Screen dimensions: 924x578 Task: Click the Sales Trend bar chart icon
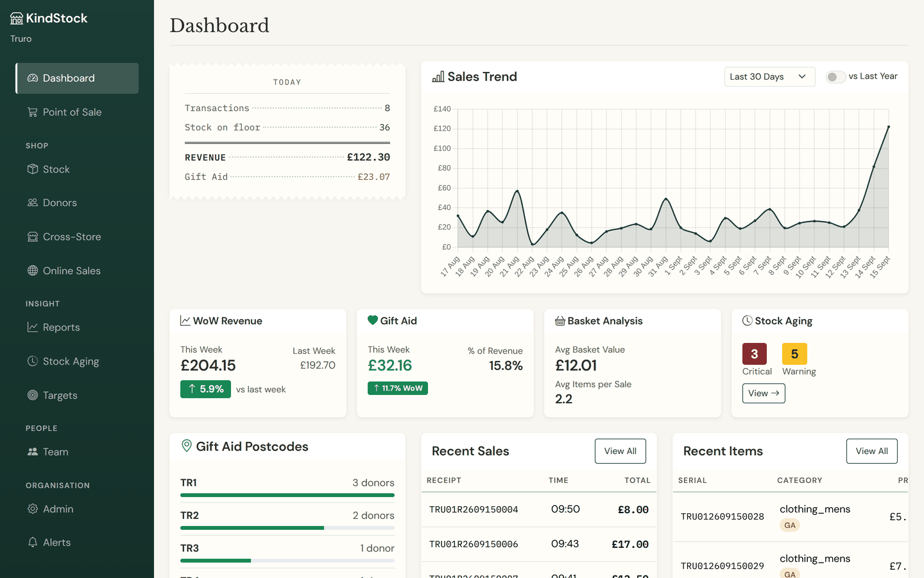click(438, 76)
